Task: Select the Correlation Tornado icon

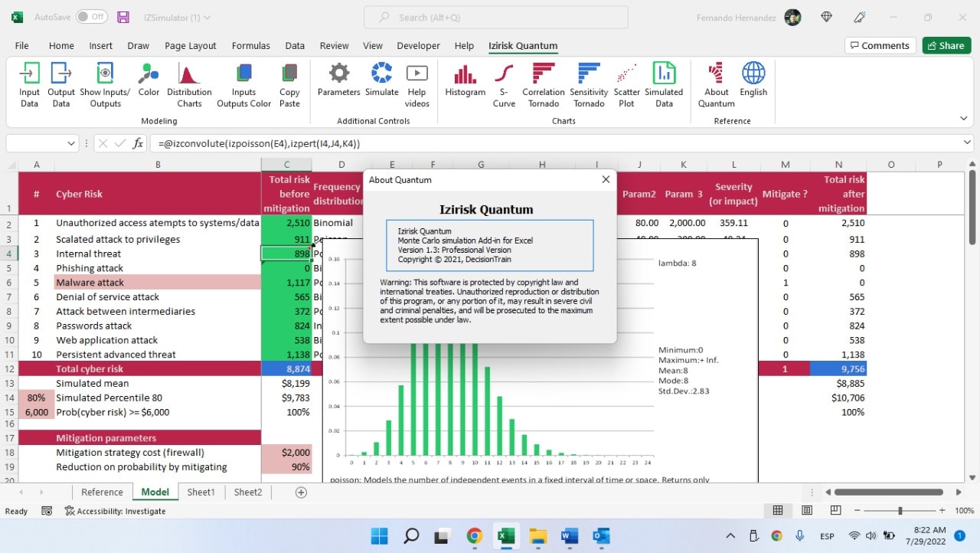Action: pyautogui.click(x=544, y=74)
